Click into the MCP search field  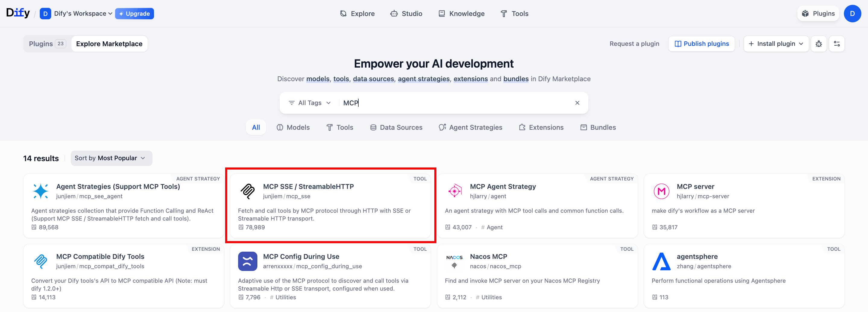[x=455, y=103]
